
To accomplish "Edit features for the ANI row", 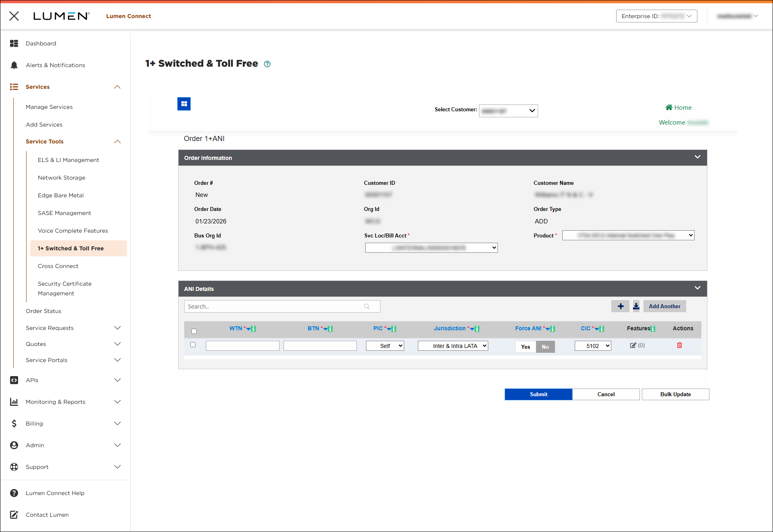I will tap(633, 345).
